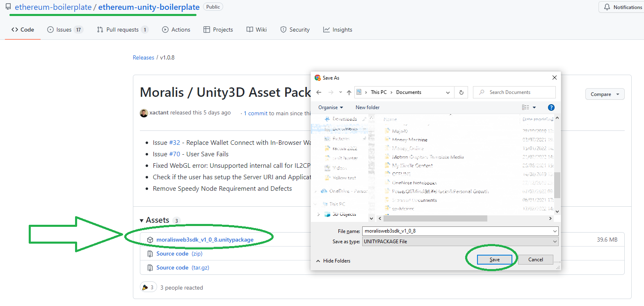Expand the 3D Objects tree node
This screenshot has width=644, height=306.
pos(319,214)
